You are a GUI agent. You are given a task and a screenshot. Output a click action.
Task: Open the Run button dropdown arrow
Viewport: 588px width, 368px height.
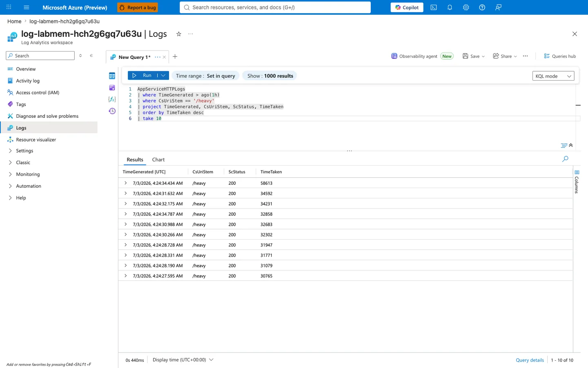pos(163,76)
